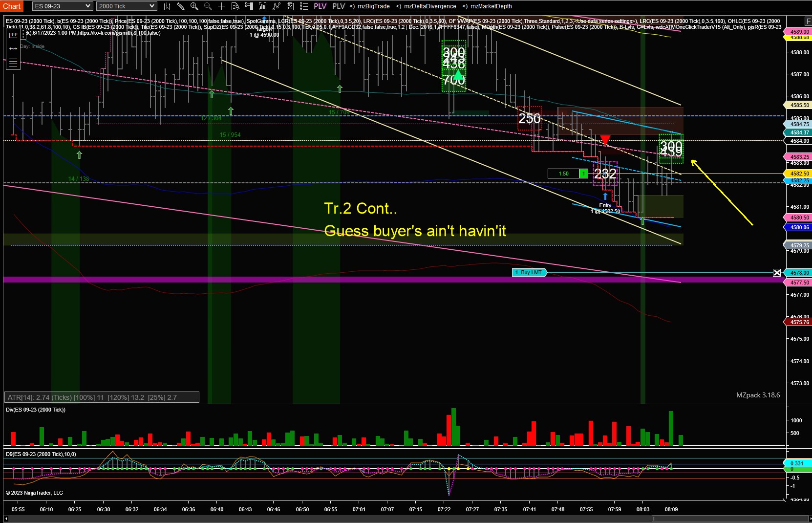The image size is (812, 523).
Task: Open the data box icon
Action: (x=235, y=6)
